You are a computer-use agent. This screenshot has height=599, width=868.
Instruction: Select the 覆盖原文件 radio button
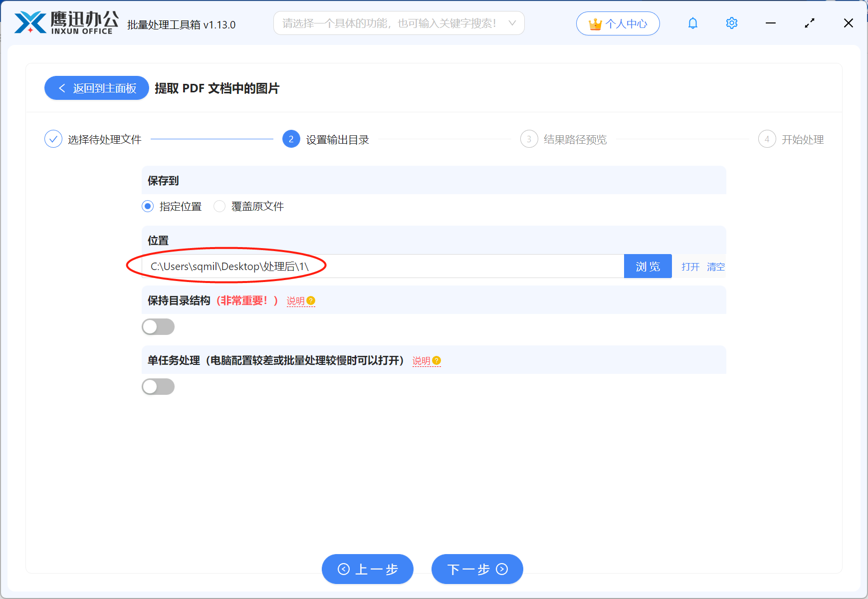[x=219, y=206]
